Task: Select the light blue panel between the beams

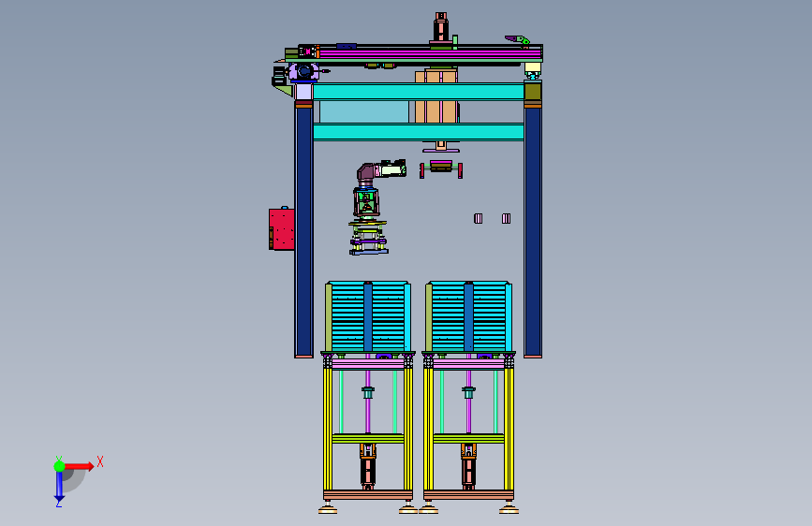Action: [364, 111]
